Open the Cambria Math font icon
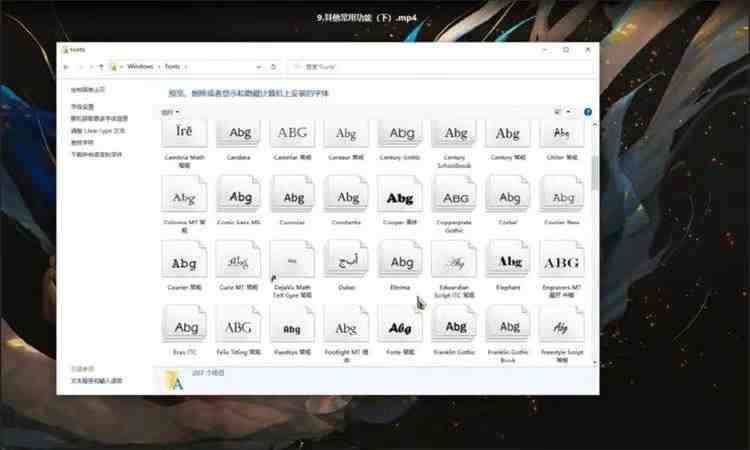The image size is (750, 450). point(184,134)
